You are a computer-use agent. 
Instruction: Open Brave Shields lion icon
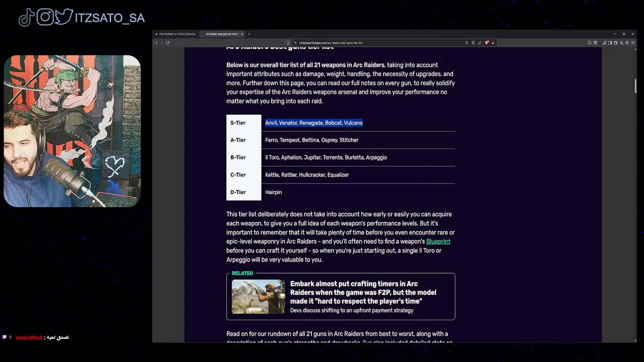pos(487,43)
